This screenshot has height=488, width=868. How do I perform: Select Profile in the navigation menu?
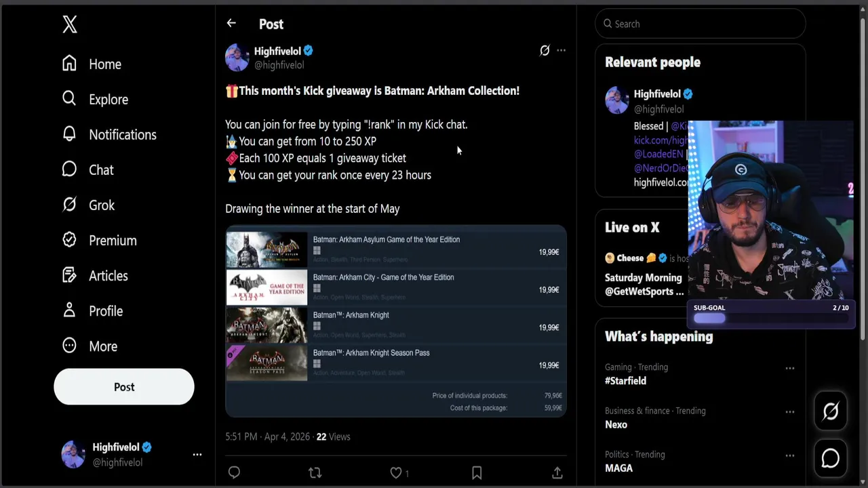click(106, 311)
